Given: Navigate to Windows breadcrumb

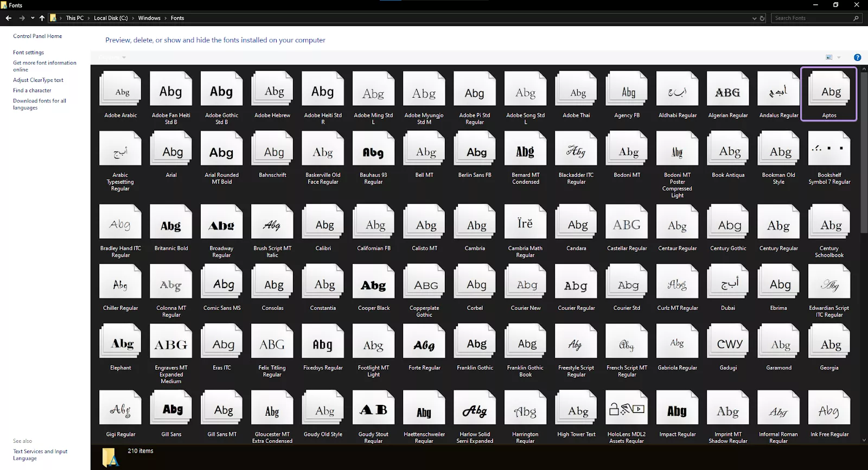Looking at the screenshot, I should point(149,18).
